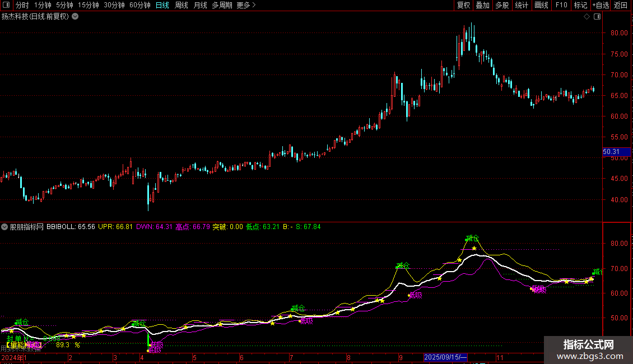Click the 高点: 66.79 value
The image size is (633, 364).
coord(193,227)
